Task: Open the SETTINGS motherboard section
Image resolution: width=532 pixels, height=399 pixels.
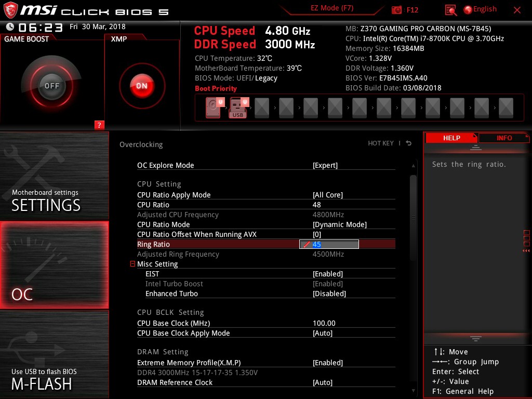Action: pos(54,176)
